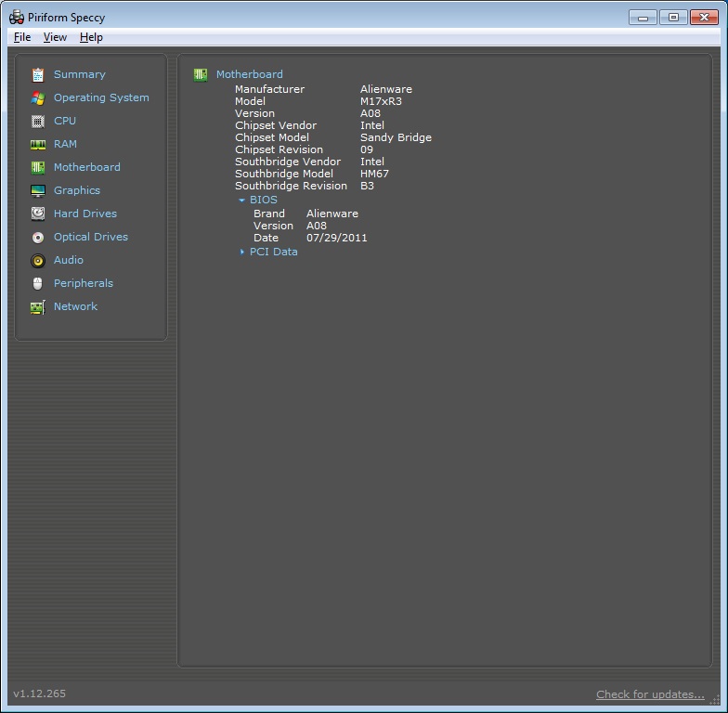This screenshot has width=728, height=713.
Task: Collapse the BIOS section arrow
Action: pos(241,201)
